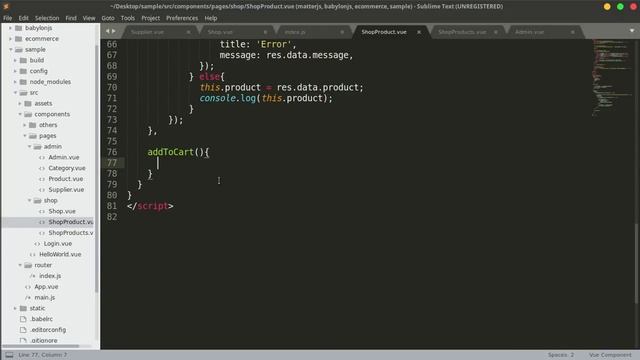Click the node_modules folder icon

24,82
